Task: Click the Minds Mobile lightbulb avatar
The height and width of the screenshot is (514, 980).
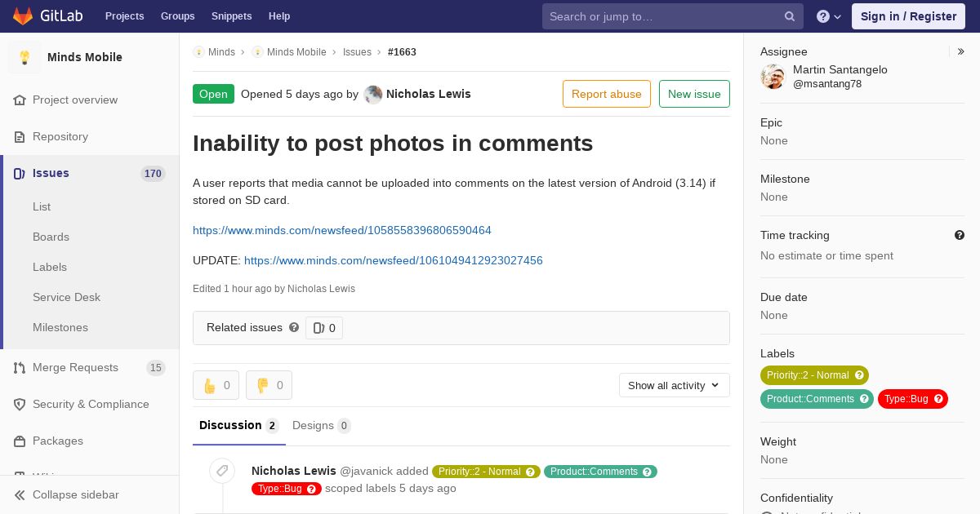Action: (24, 57)
